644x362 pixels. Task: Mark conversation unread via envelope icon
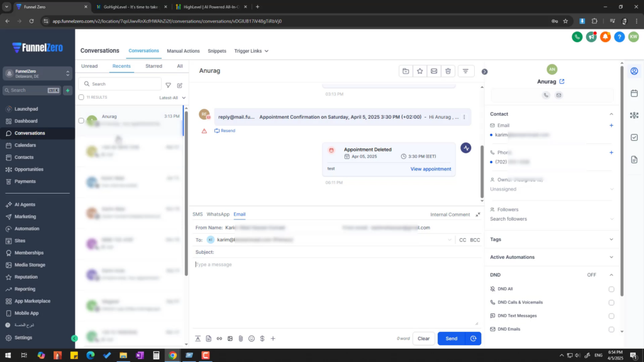[434, 71]
